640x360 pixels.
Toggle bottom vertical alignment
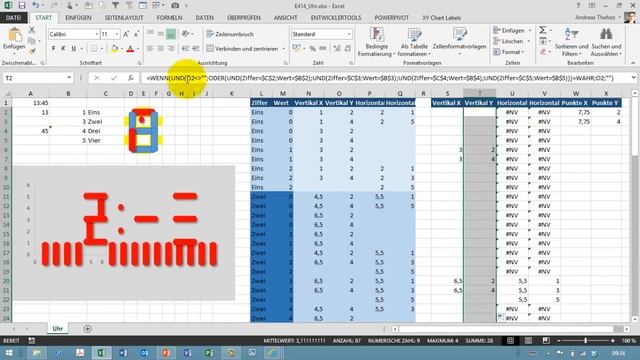(x=171, y=34)
